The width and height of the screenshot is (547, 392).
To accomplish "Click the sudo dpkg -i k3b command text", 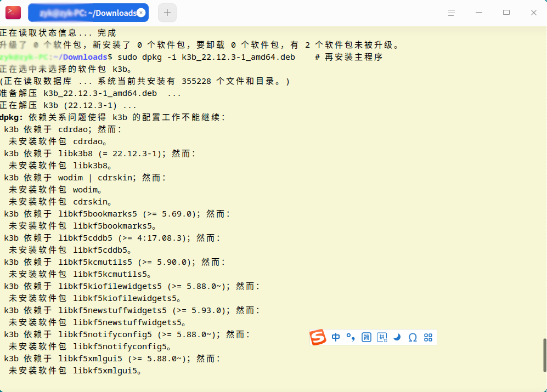I will point(206,57).
